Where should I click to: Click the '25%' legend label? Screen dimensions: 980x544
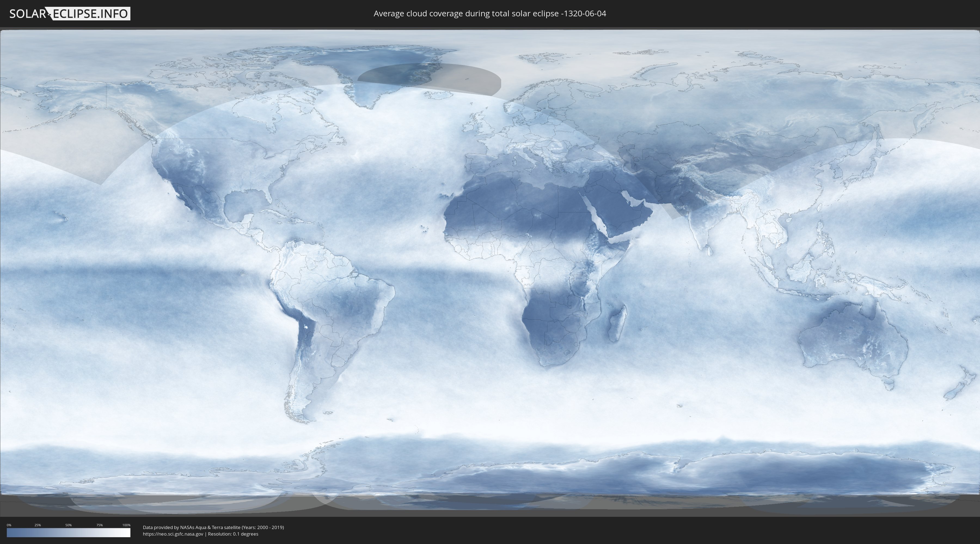pos(38,525)
